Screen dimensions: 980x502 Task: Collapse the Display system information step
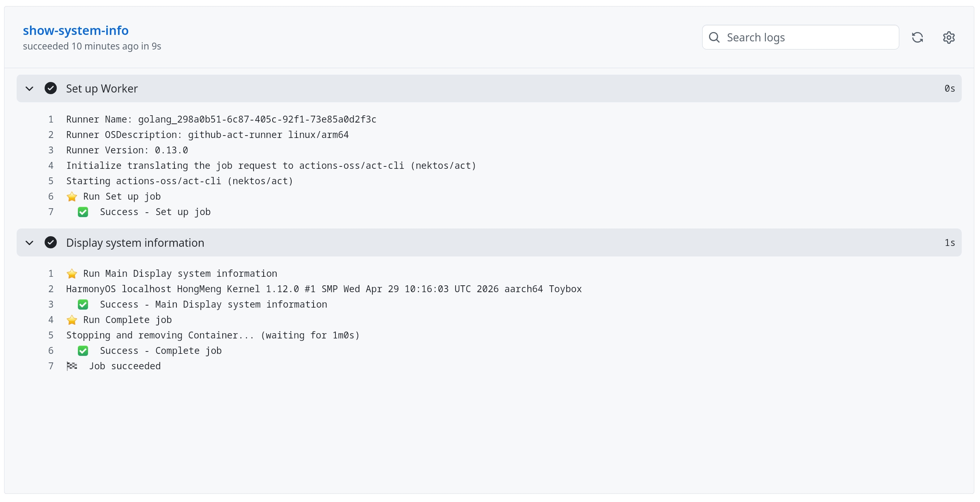click(29, 243)
